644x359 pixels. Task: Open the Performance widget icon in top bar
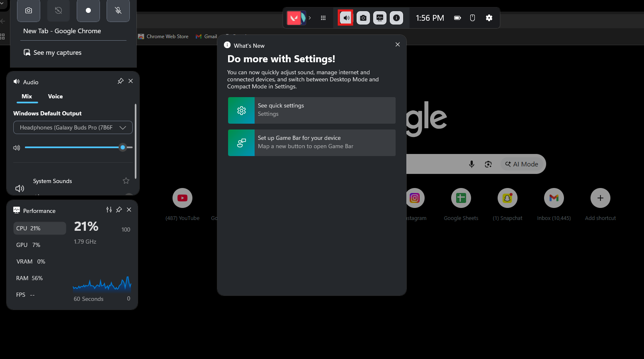pyautogui.click(x=379, y=18)
